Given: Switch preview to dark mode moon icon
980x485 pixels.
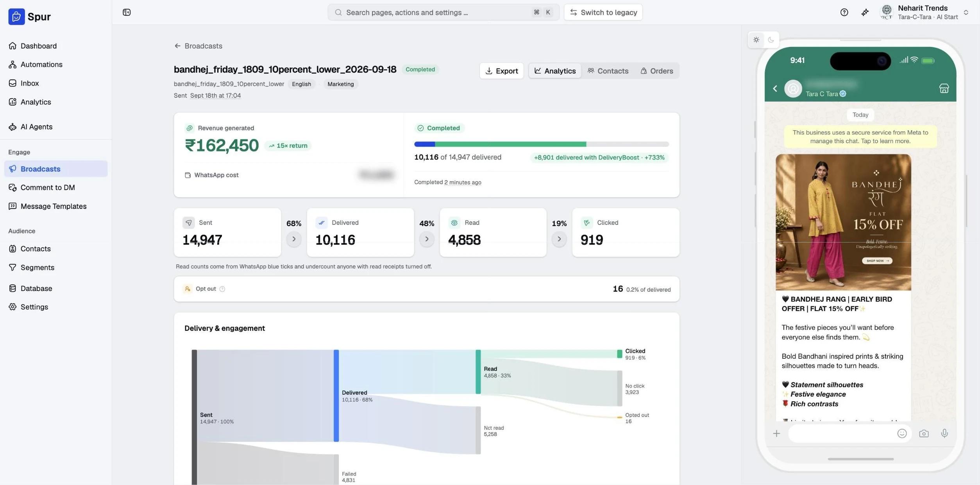Looking at the screenshot, I should [x=771, y=40].
